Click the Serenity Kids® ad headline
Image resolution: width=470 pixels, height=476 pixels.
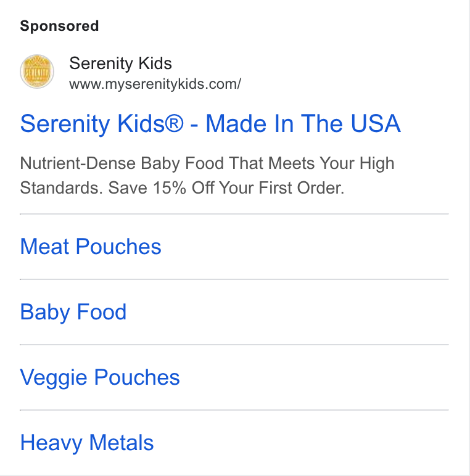(x=210, y=124)
